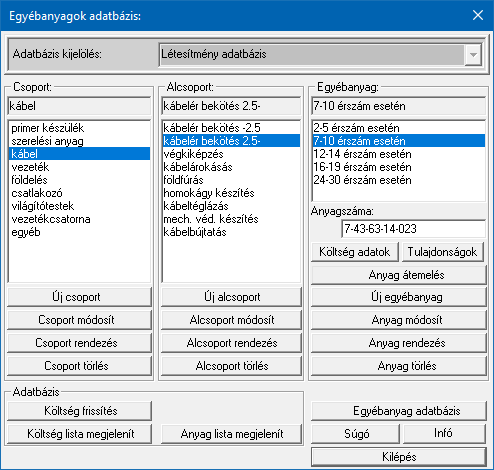Viewport: 494px width, 470px height.
Task: Open Súgó help button
Action: (355, 434)
